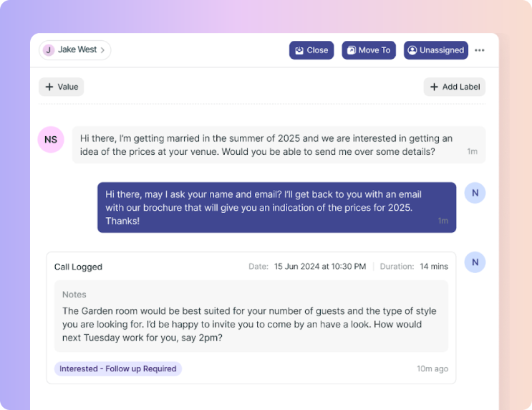Select the Add Label button
Image resolution: width=532 pixels, height=410 pixels.
click(454, 87)
